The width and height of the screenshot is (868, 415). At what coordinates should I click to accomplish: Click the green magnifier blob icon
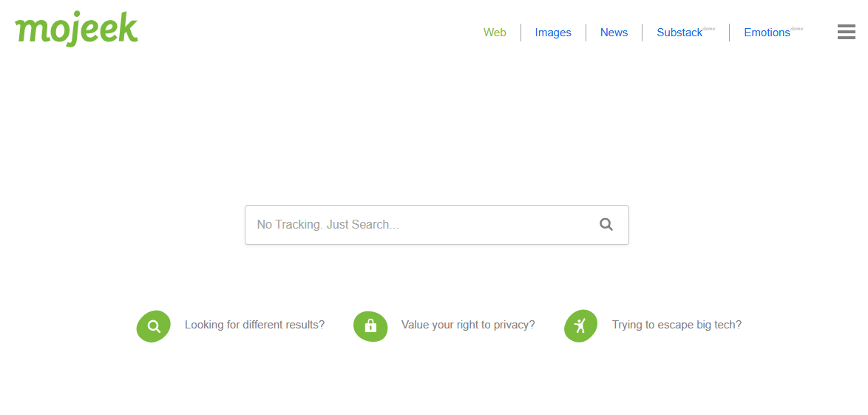point(154,325)
